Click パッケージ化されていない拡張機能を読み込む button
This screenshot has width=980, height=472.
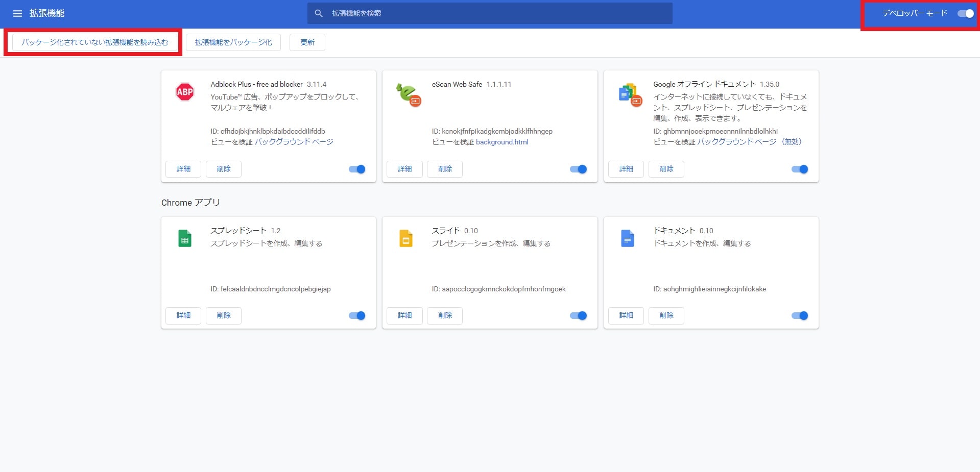(x=95, y=42)
